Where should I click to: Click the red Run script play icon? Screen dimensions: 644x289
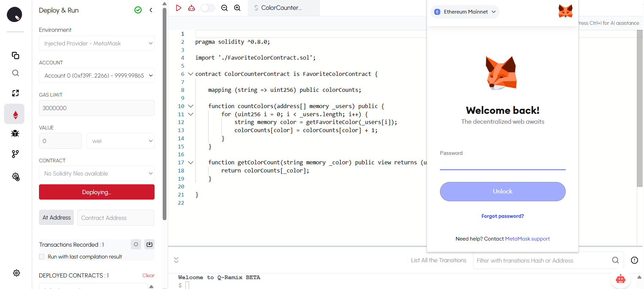pos(179,8)
